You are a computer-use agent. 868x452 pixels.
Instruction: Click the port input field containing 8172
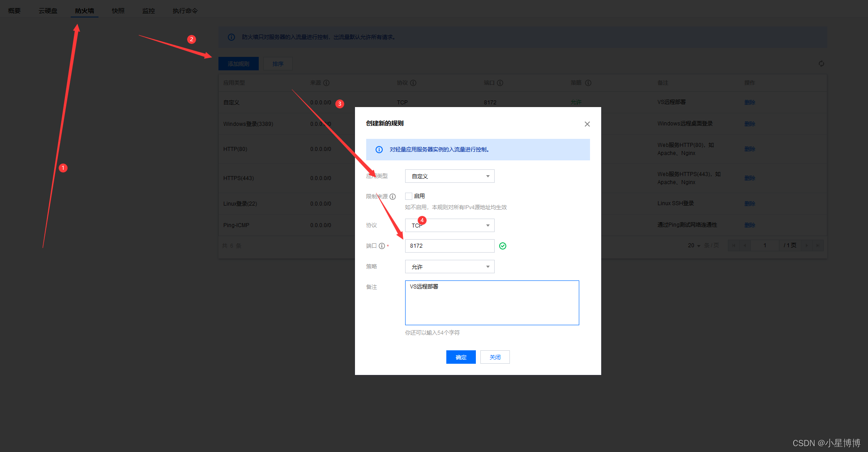449,246
